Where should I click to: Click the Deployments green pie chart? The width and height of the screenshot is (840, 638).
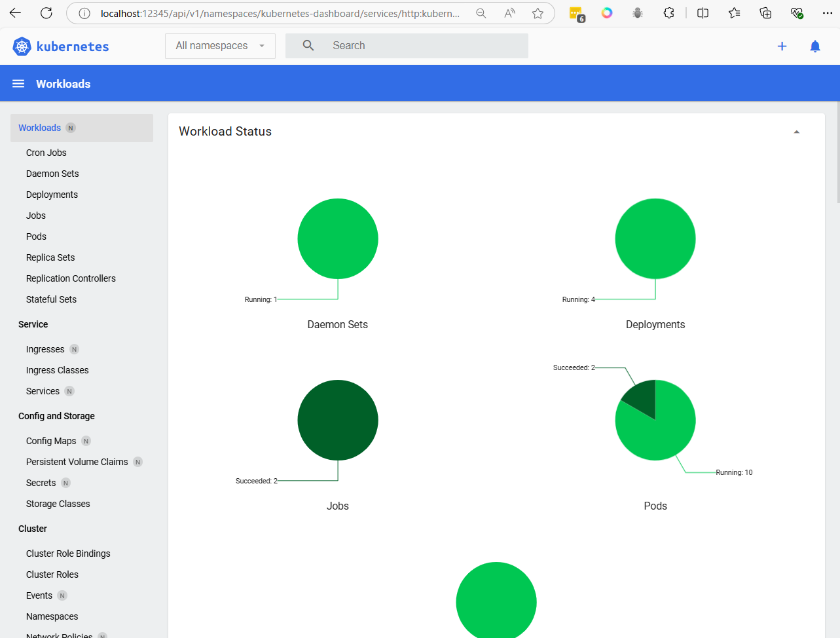[655, 238]
